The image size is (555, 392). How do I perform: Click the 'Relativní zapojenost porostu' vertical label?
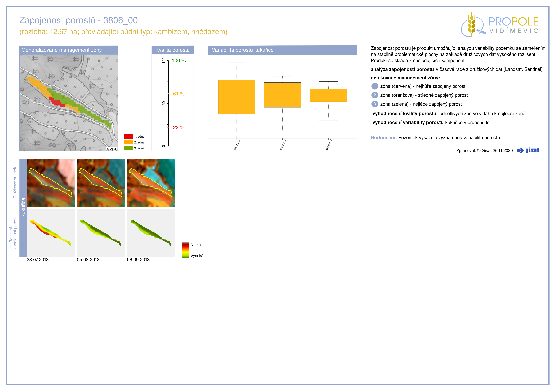click(x=13, y=232)
